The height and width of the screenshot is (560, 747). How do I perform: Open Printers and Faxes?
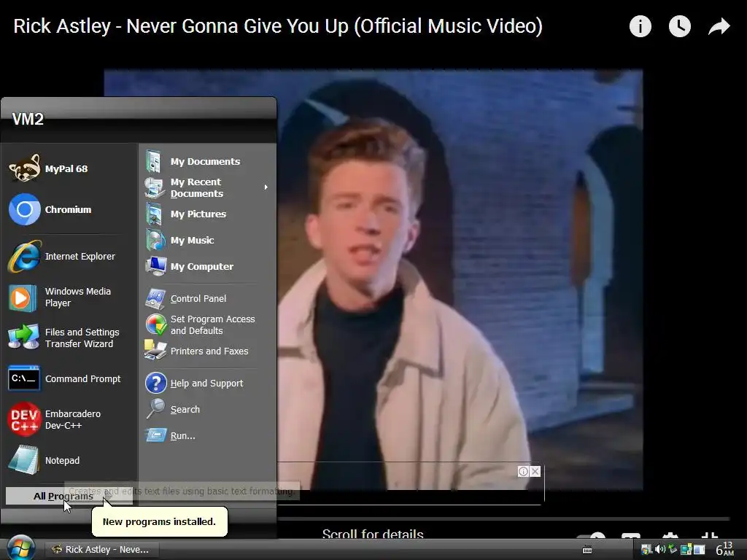pyautogui.click(x=208, y=351)
